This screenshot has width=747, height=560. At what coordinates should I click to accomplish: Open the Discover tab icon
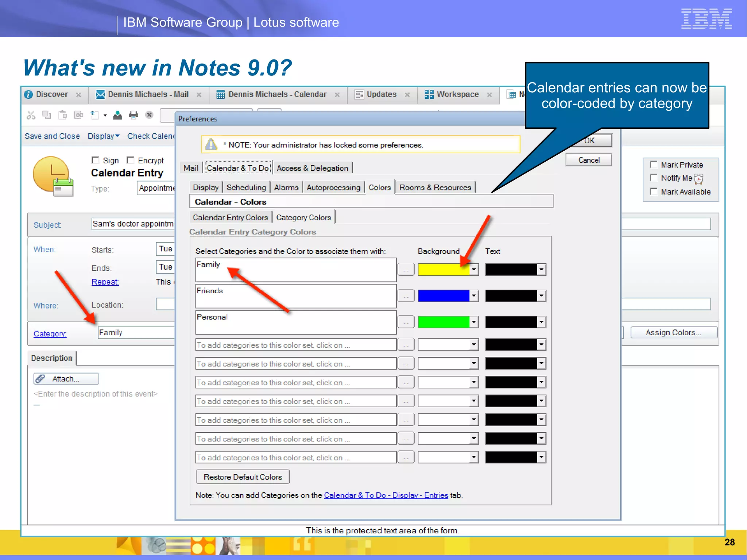pyautogui.click(x=28, y=94)
